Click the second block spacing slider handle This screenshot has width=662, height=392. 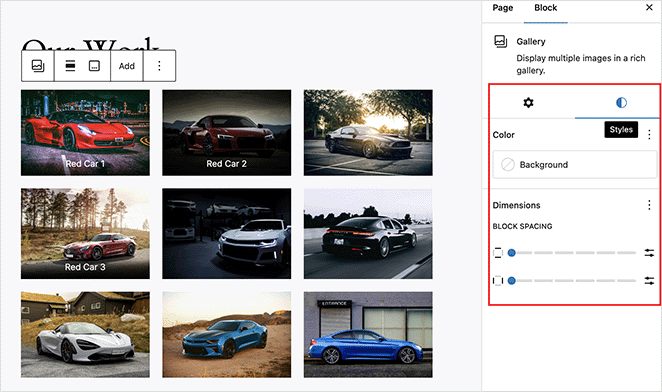pos(512,280)
